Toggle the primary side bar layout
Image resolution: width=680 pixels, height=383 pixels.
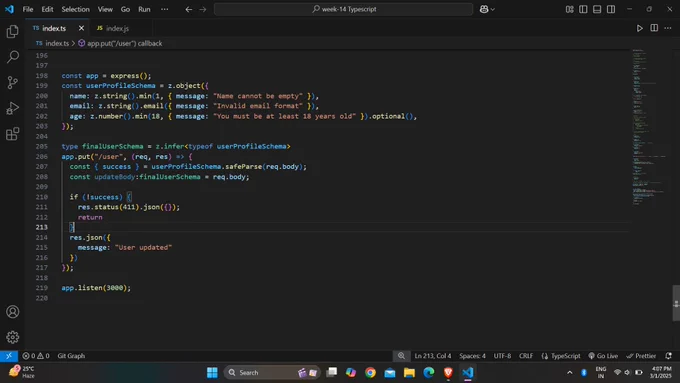(583, 9)
